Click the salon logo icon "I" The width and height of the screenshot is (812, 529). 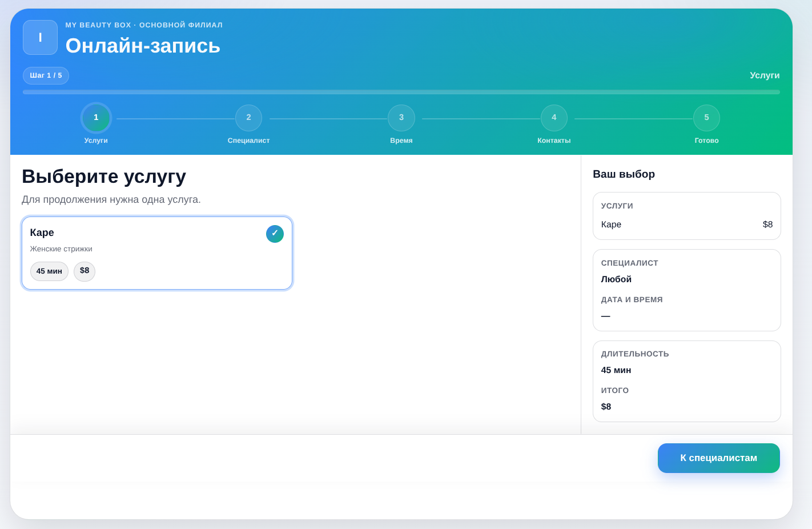click(x=40, y=38)
